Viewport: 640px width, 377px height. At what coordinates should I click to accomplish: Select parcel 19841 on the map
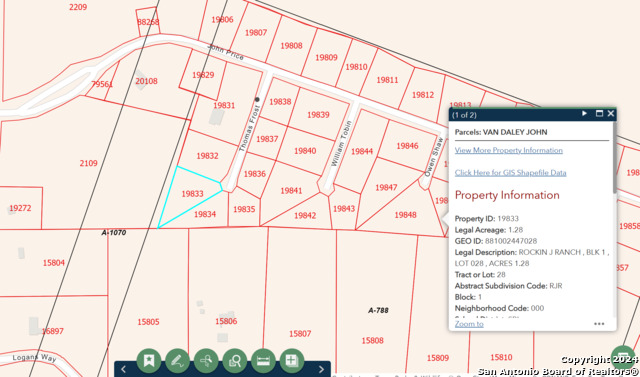291,191
